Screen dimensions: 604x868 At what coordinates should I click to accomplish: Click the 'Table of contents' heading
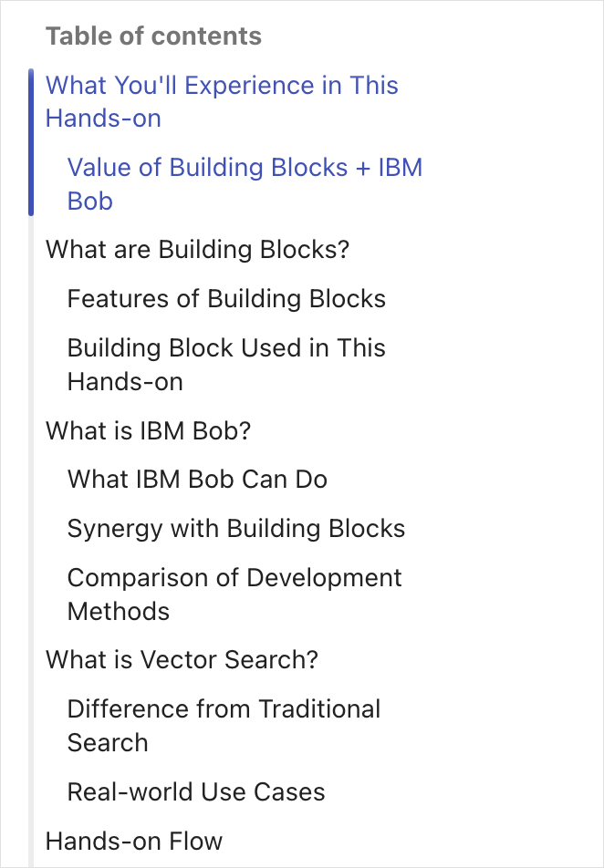click(153, 36)
